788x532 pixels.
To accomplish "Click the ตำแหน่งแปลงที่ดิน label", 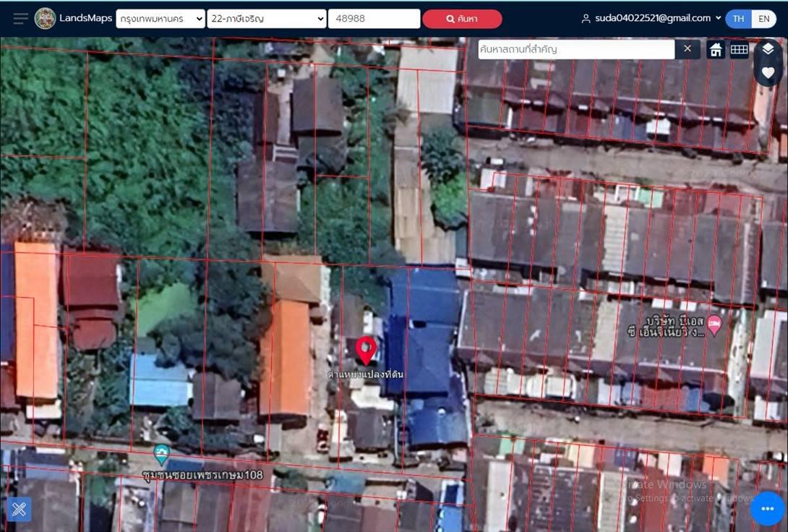I will click(365, 374).
